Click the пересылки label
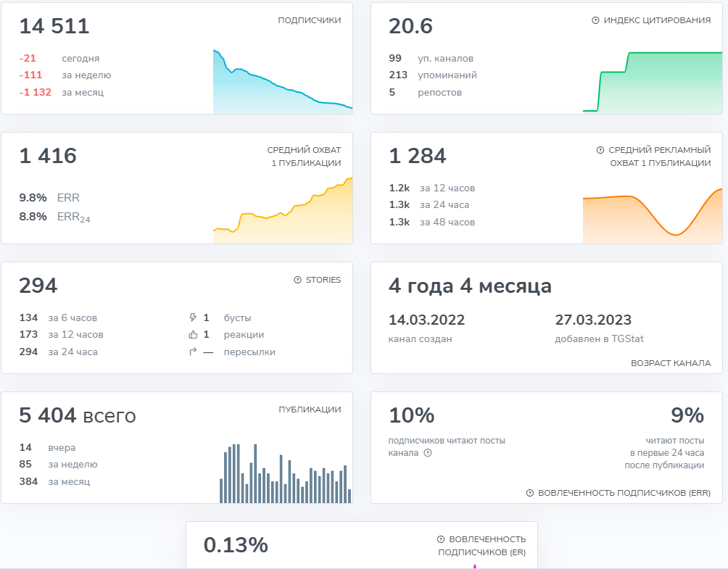 click(249, 352)
